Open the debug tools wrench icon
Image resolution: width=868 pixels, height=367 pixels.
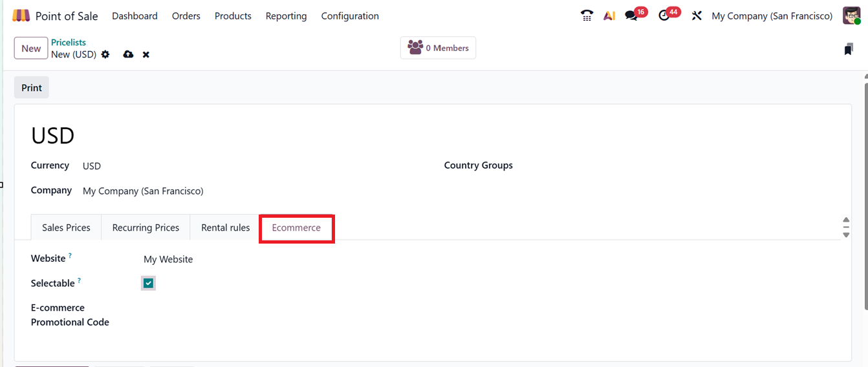click(x=697, y=16)
